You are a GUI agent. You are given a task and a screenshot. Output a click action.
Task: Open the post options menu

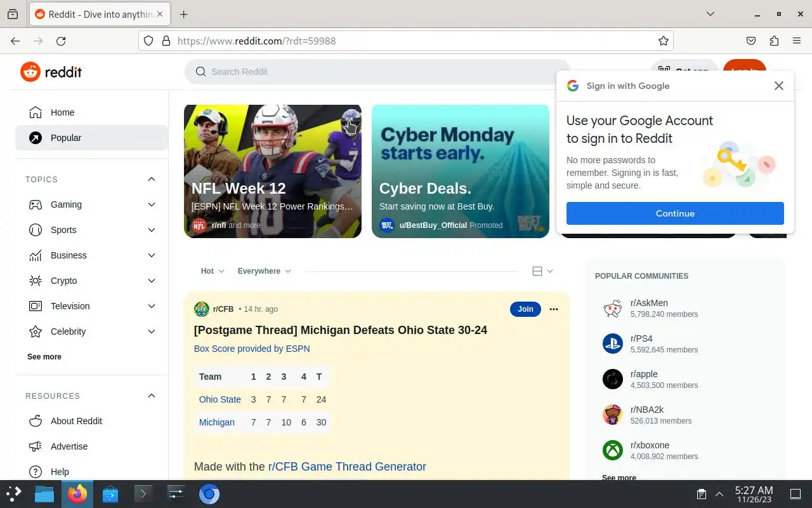(x=554, y=309)
